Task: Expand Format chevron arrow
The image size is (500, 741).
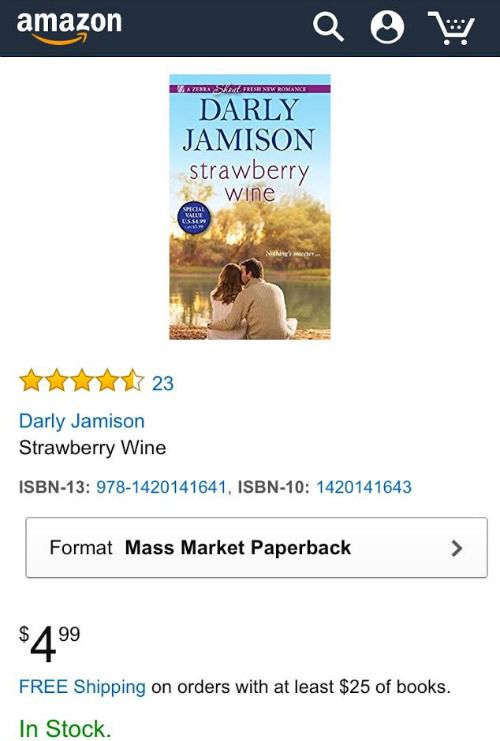Action: pos(456,548)
